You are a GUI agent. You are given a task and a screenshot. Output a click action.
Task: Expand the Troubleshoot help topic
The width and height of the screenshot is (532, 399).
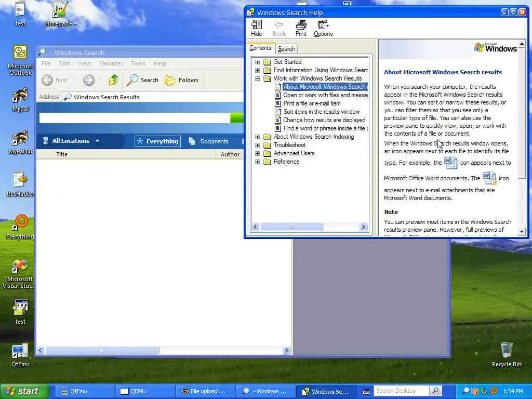(257, 145)
